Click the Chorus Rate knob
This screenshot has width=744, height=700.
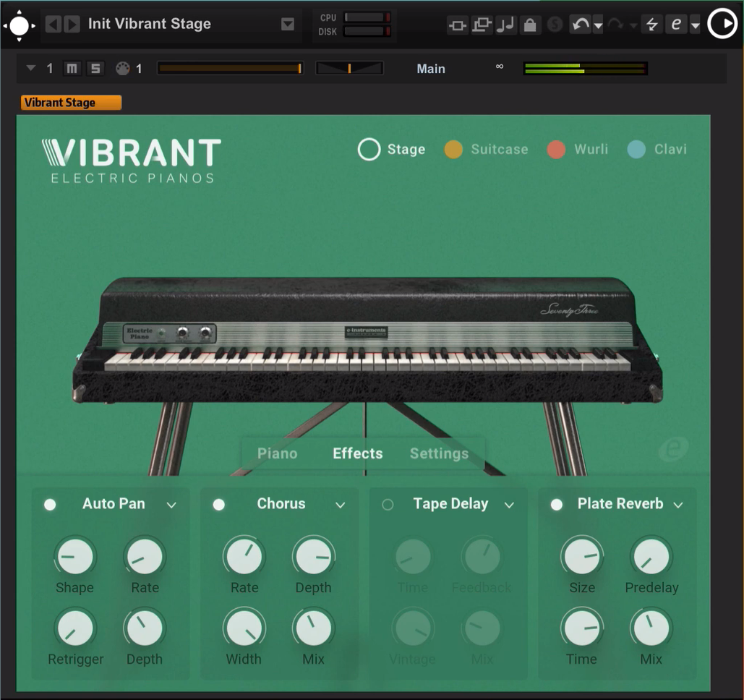(x=244, y=556)
